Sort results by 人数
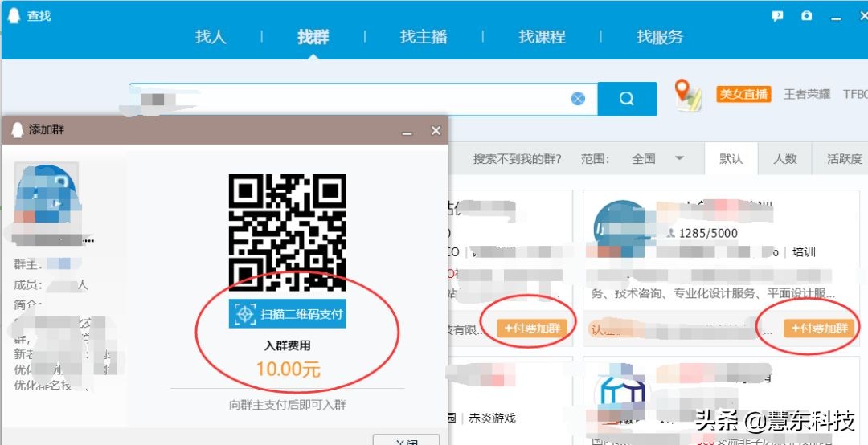The width and height of the screenshot is (868, 445). pyautogui.click(x=784, y=159)
